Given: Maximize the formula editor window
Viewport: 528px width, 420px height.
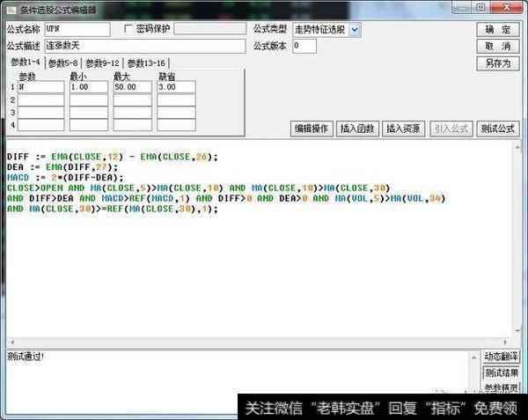Looking at the screenshot, I should [481, 7].
